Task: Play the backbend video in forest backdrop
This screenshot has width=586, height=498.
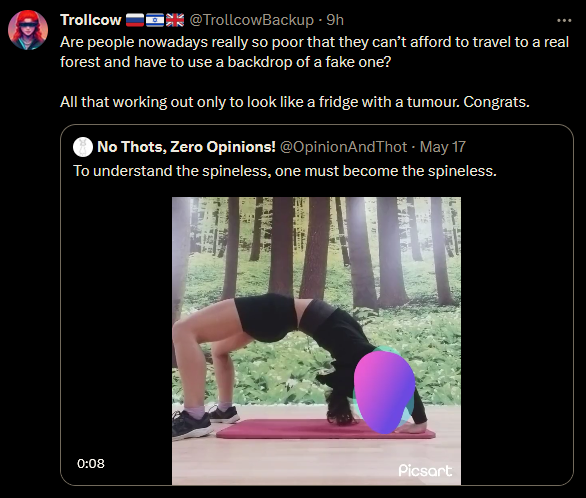Action: pyautogui.click(x=316, y=341)
